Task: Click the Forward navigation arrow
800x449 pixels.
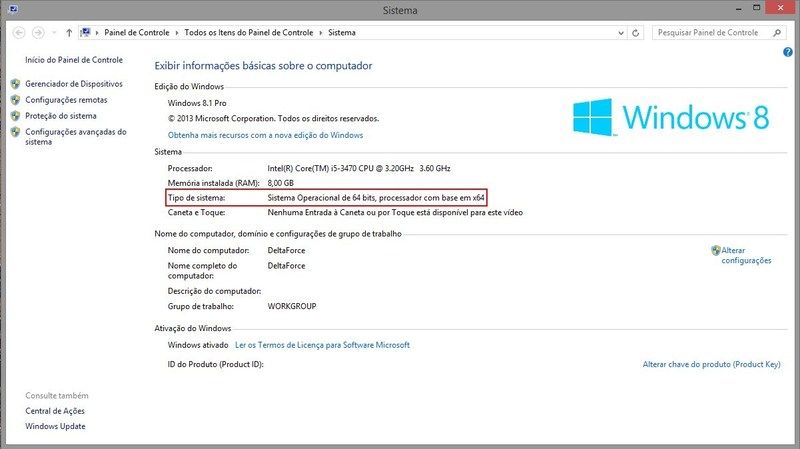Action: click(38, 33)
